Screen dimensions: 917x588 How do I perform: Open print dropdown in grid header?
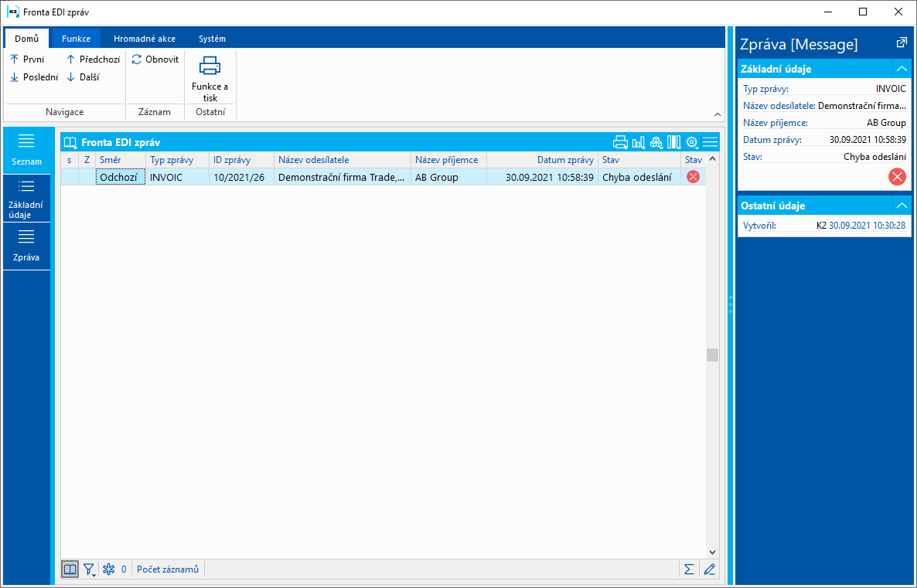point(620,142)
